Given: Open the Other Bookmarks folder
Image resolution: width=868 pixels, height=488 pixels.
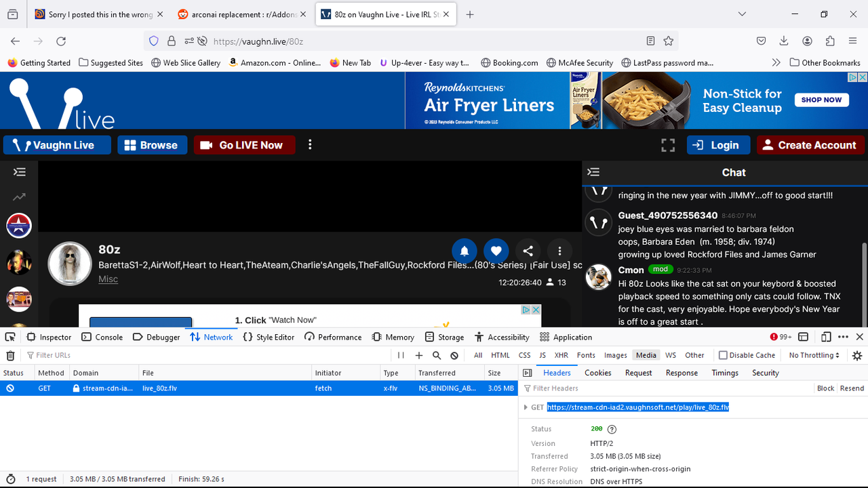Looking at the screenshot, I should click(825, 62).
